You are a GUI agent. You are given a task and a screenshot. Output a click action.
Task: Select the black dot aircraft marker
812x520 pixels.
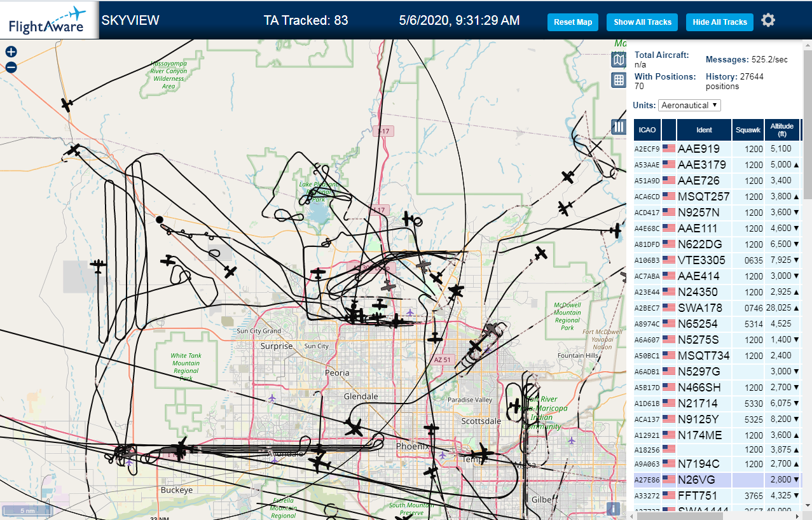160,220
